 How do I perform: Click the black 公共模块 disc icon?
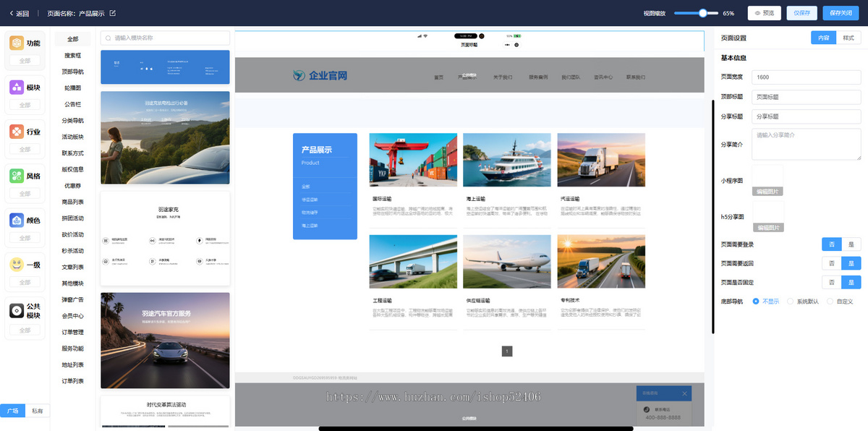pos(17,310)
